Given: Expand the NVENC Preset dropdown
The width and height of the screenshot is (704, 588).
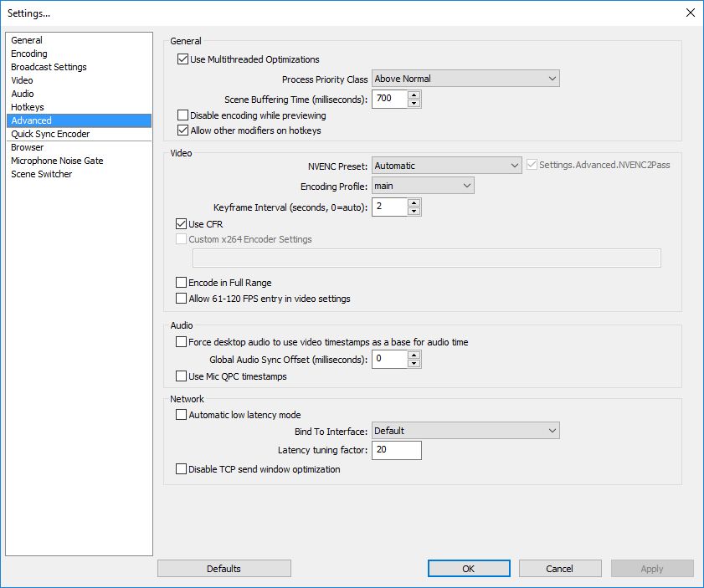Looking at the screenshot, I should click(x=447, y=166).
